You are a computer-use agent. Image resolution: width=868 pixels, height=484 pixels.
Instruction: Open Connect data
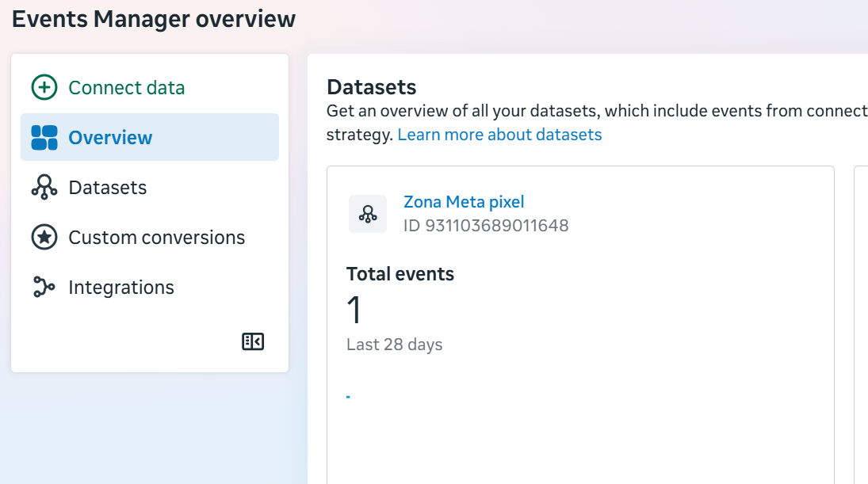(x=150, y=87)
